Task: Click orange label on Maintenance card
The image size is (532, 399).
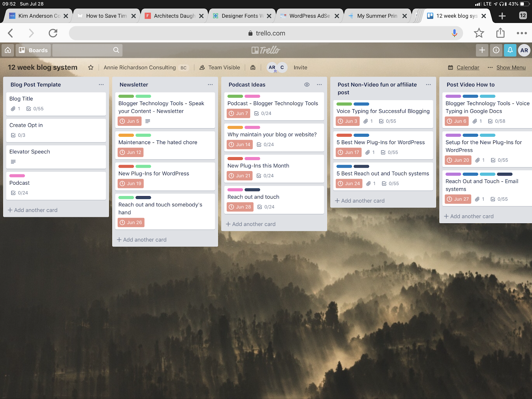Action: pos(126,135)
